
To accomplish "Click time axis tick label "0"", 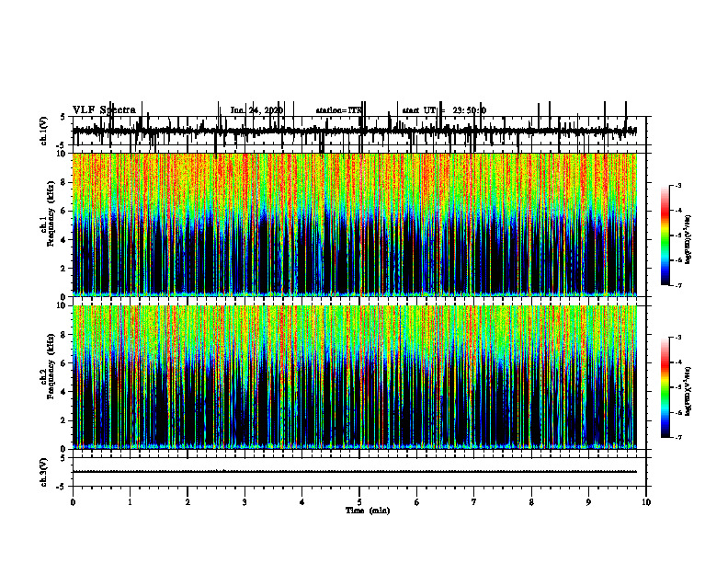I will 73,502.
